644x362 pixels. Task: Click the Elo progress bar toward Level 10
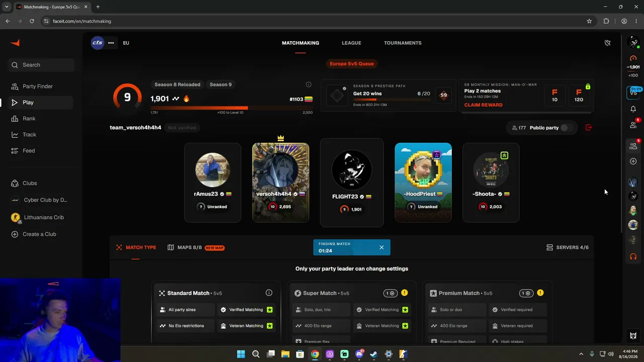pos(231,108)
